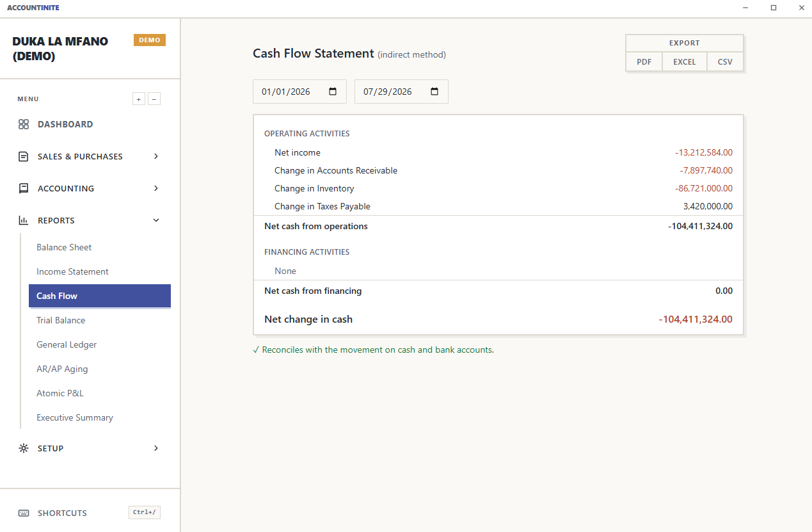Click the value -7,897,740.00
The height and width of the screenshot is (532, 812).
point(706,170)
